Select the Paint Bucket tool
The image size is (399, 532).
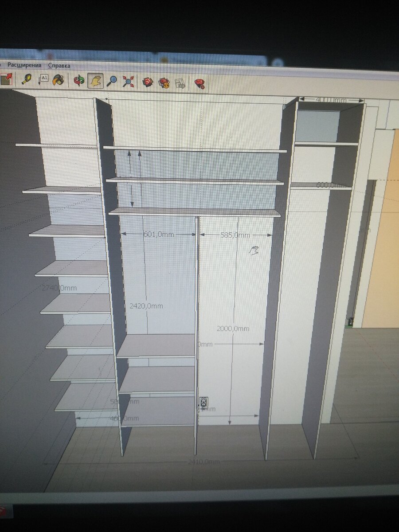tap(58, 80)
